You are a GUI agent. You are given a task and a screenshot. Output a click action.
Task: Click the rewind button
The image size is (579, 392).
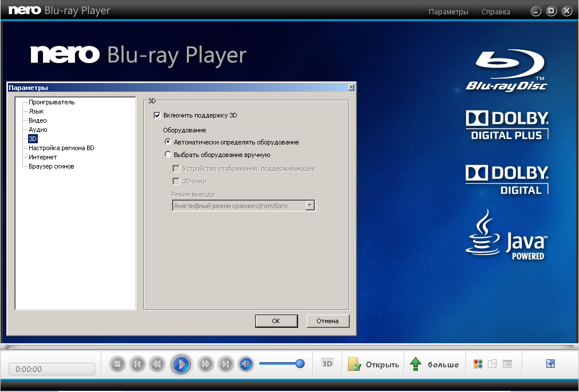(x=157, y=364)
